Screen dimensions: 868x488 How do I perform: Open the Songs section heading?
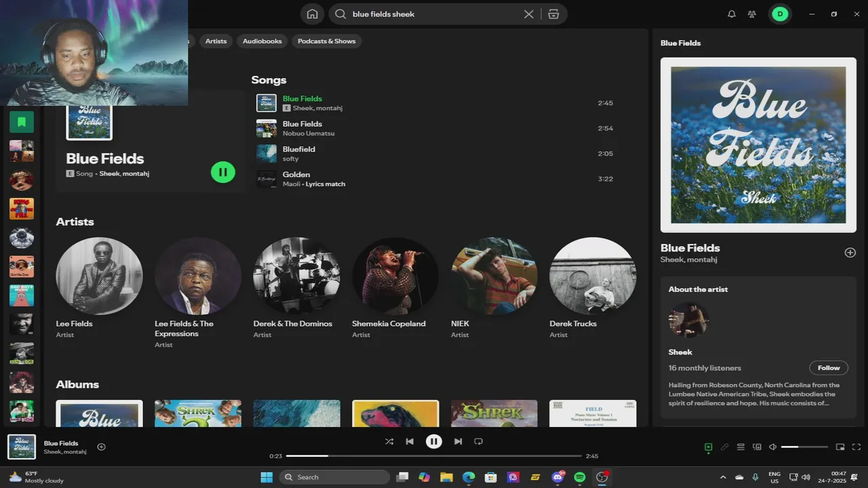tap(269, 80)
